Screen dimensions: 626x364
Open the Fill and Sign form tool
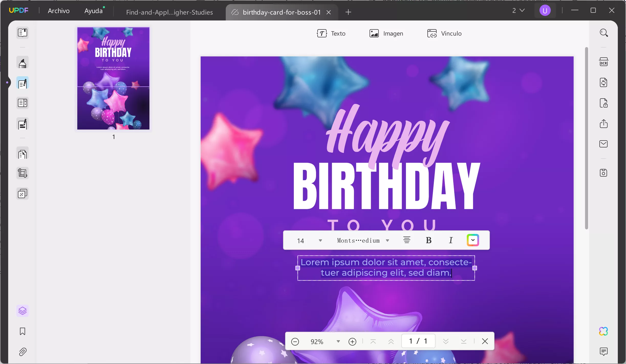(23, 124)
